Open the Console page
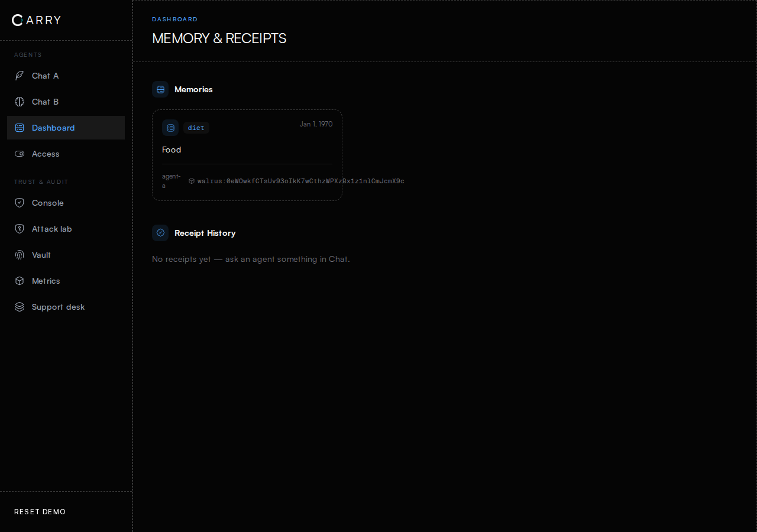 (66, 203)
